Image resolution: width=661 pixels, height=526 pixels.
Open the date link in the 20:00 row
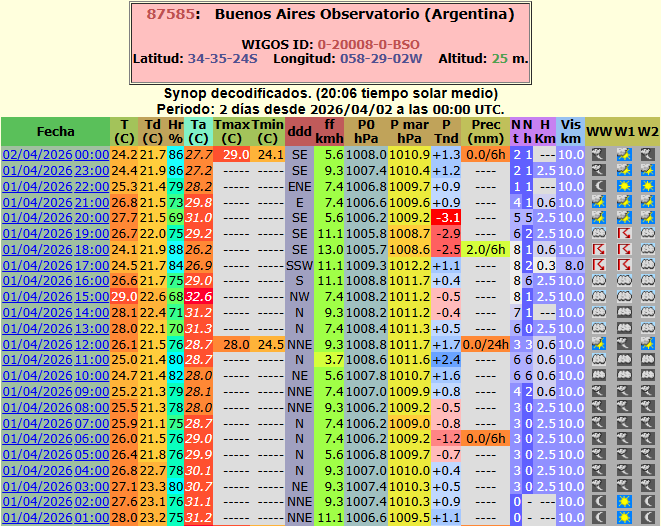coord(38,218)
